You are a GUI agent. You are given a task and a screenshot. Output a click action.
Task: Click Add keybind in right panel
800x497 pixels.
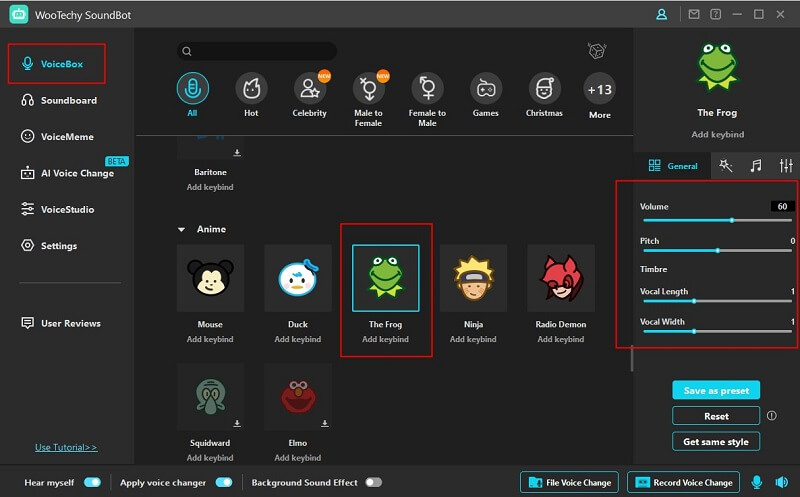[717, 134]
